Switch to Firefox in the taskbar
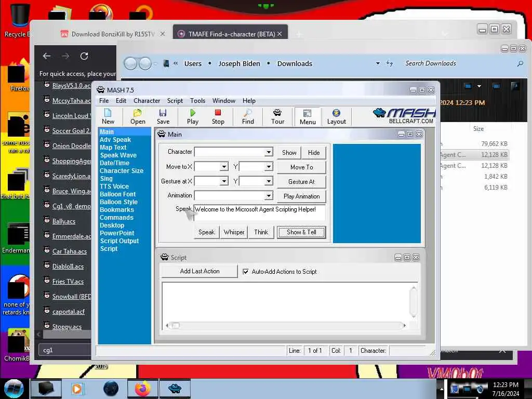This screenshot has width=532, height=399. 143,389
